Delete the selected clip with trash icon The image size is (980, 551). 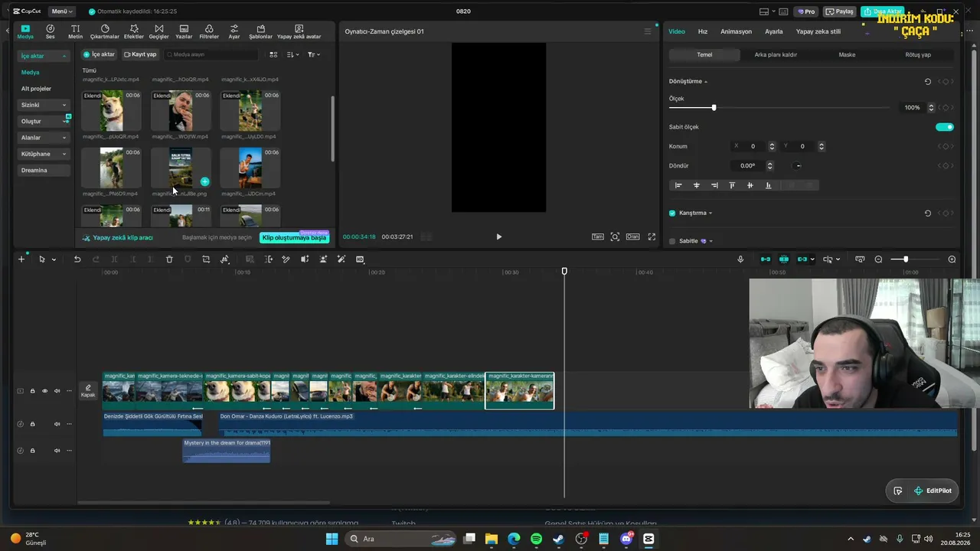pos(169,259)
